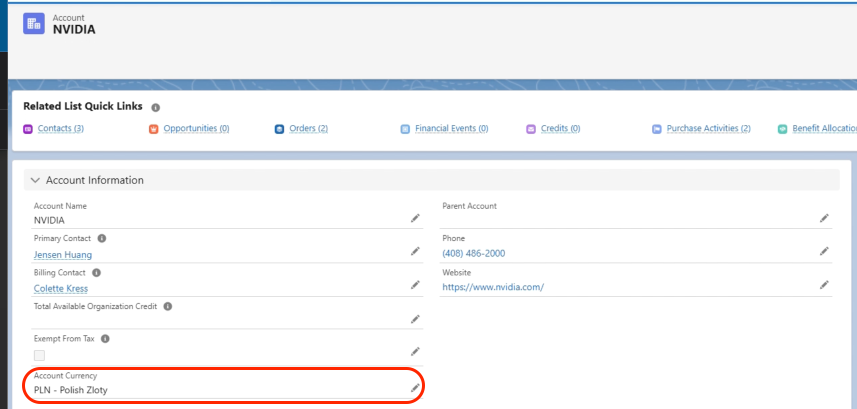
Task: Click the orange Opportunities crown icon
Action: (x=154, y=129)
